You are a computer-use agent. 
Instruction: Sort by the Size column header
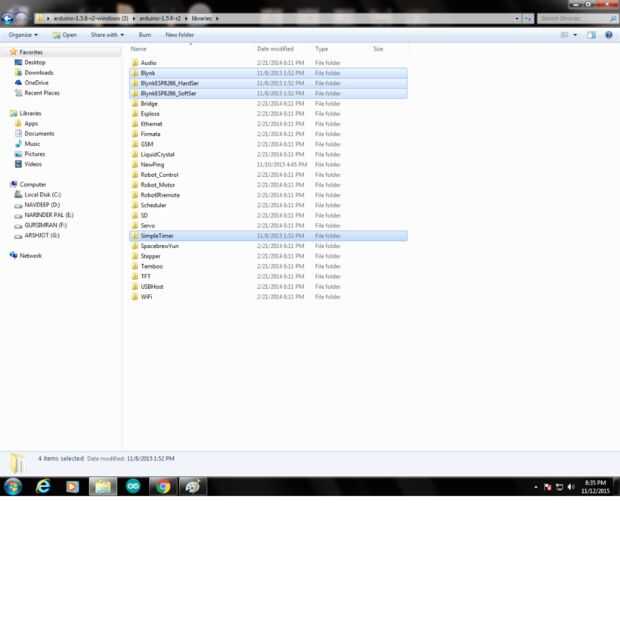tap(378, 49)
